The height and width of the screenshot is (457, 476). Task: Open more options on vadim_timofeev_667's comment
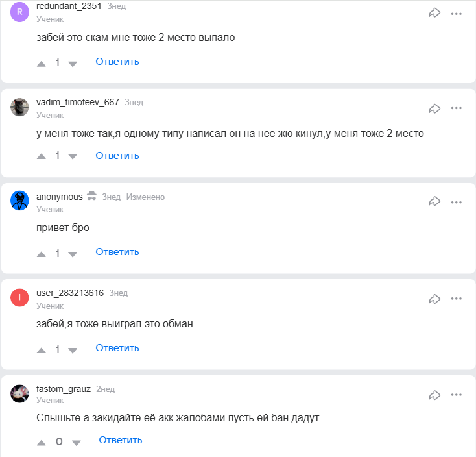(x=457, y=108)
